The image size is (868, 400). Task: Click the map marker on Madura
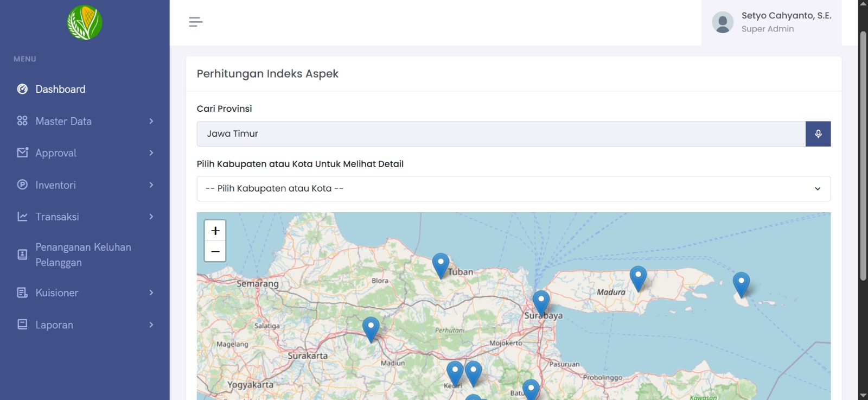[638, 277]
